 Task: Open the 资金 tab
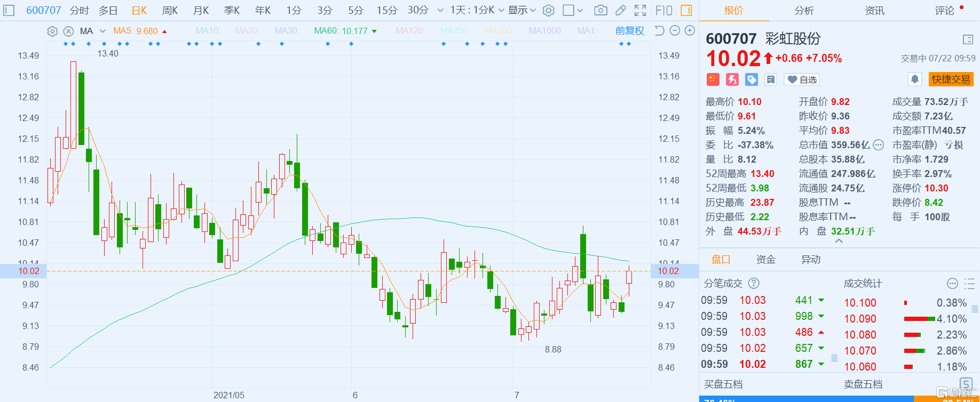pos(765,259)
